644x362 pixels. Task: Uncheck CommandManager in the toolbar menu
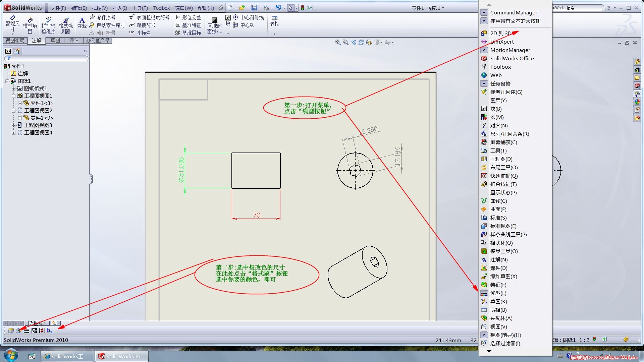click(484, 12)
